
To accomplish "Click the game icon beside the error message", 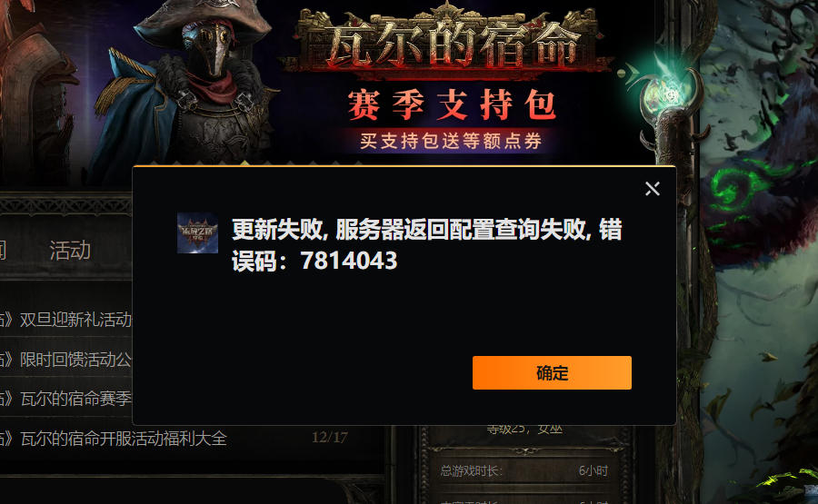I will [198, 232].
